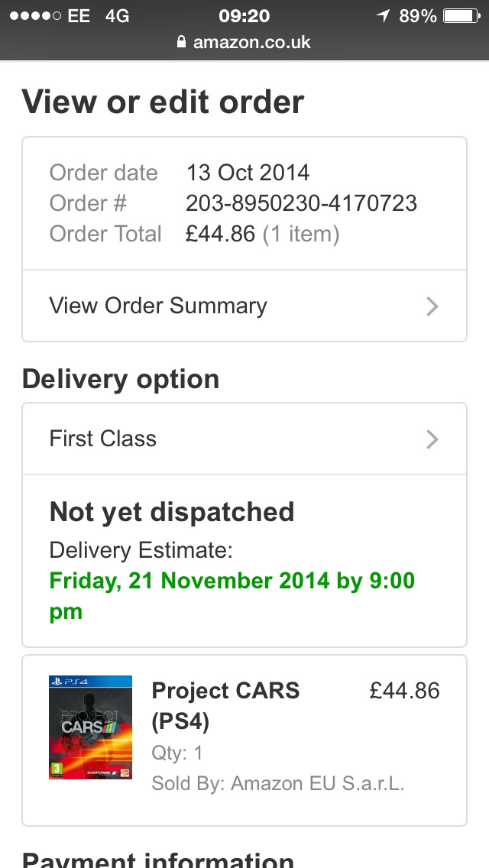
Task: Tap the 09:20 clock in status bar
Action: [x=244, y=15]
